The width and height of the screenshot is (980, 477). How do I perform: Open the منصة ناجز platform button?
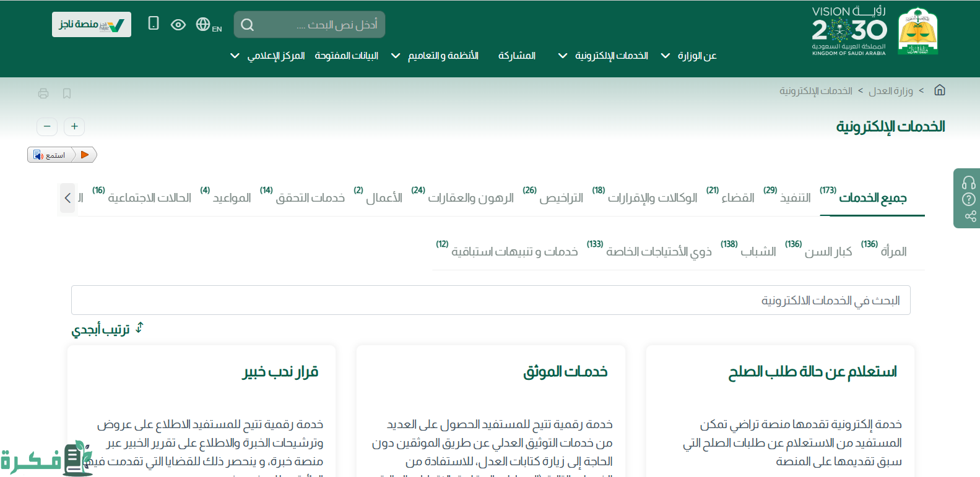(91, 25)
